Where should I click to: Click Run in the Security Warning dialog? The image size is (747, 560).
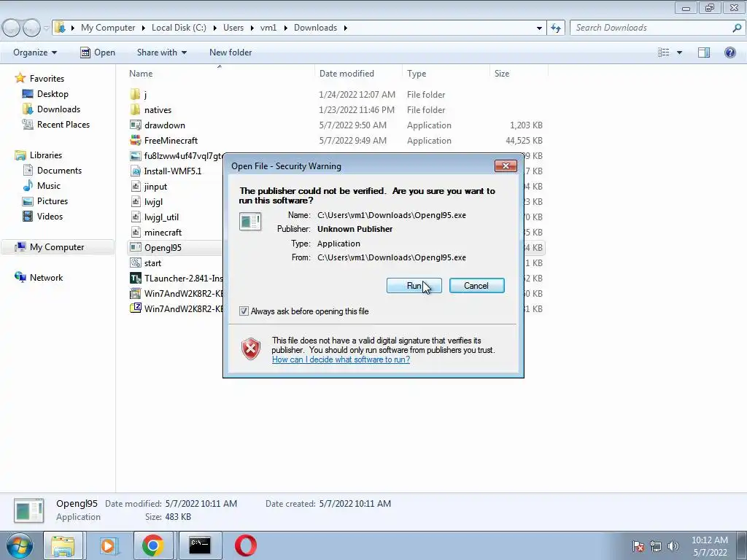[x=414, y=286]
